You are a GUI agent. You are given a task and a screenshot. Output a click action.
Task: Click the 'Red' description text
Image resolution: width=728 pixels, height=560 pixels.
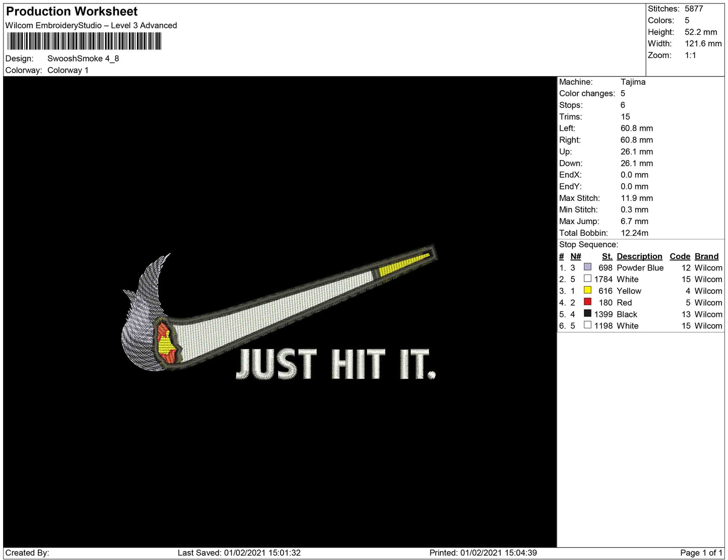pos(624,303)
